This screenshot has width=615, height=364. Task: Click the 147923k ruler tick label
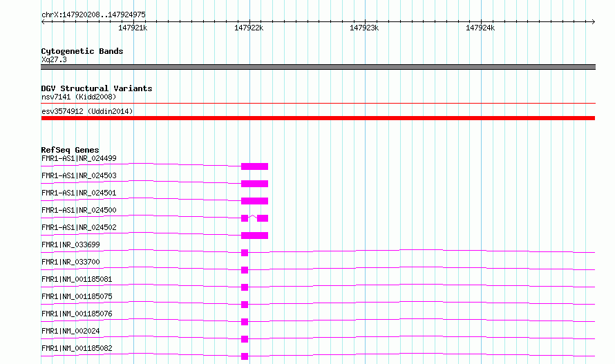[x=364, y=28]
